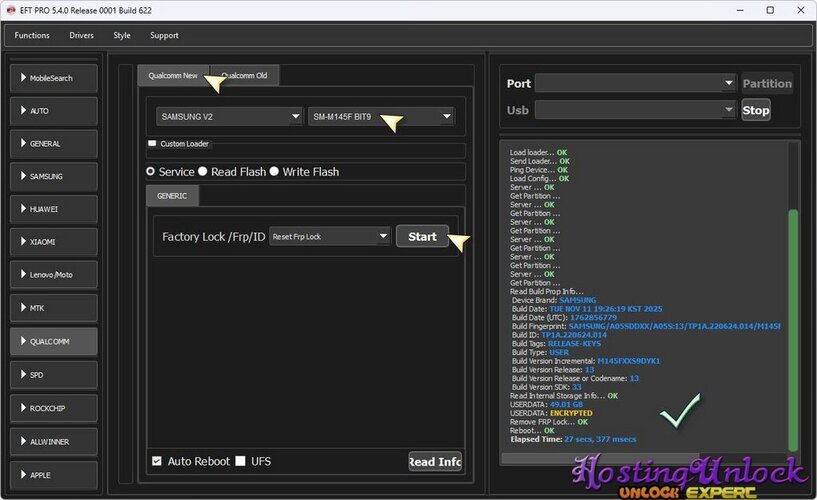
Task: Switch to the Qualcomm Old tab
Action: tap(244, 76)
